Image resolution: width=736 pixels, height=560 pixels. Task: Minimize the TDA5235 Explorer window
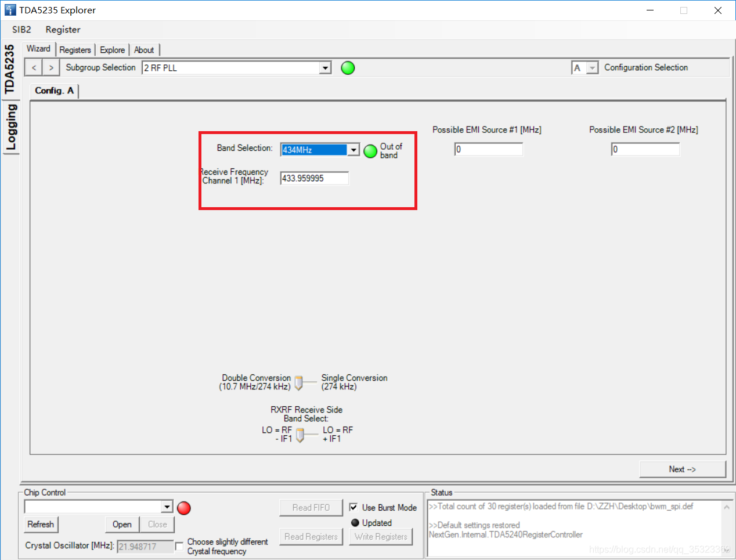pos(650,10)
